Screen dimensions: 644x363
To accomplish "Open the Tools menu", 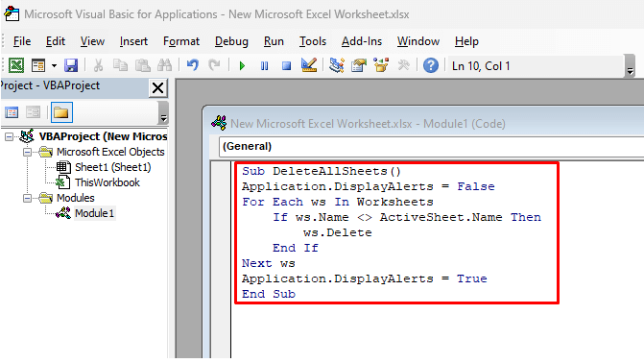I will [x=313, y=41].
